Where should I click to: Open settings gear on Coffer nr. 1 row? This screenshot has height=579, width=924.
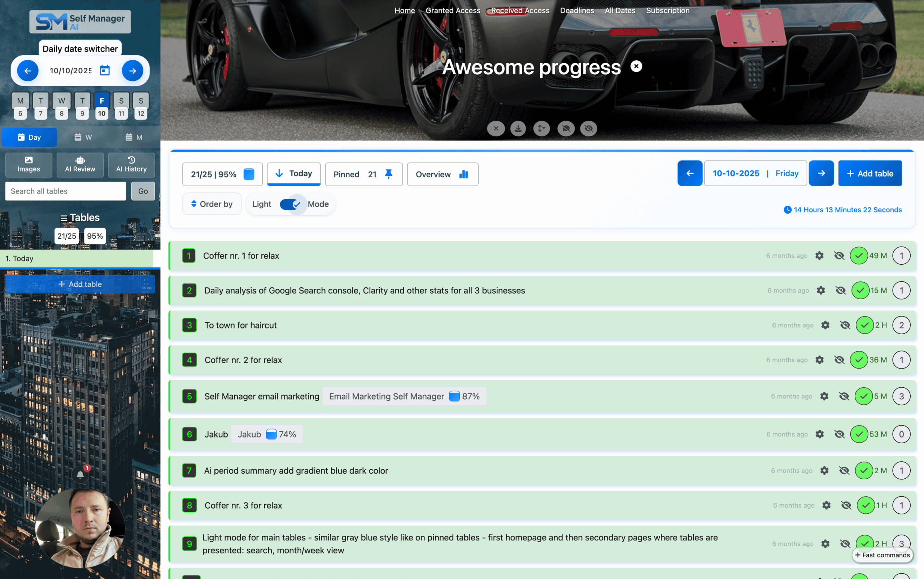pos(819,256)
